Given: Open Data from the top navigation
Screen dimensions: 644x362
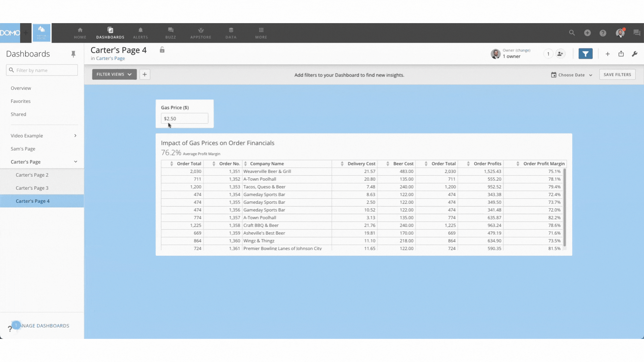Looking at the screenshot, I should [231, 33].
